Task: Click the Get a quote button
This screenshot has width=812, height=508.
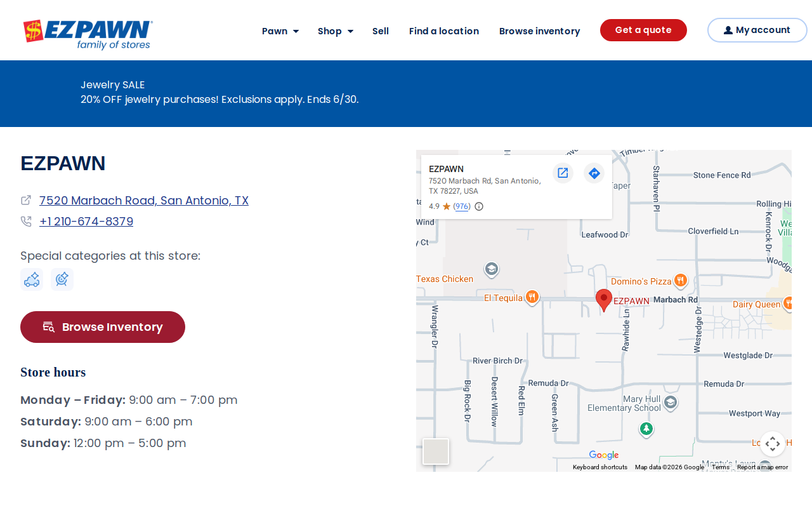Action: 643,30
